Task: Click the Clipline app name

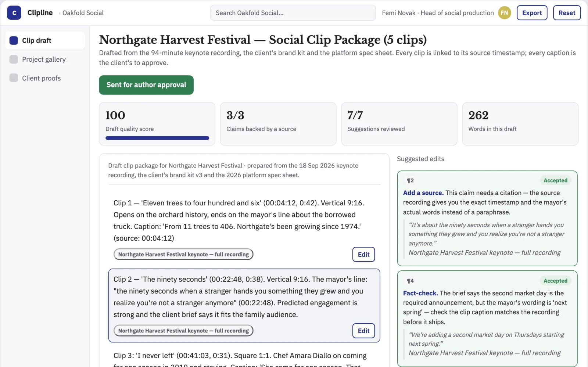Action: tap(40, 13)
